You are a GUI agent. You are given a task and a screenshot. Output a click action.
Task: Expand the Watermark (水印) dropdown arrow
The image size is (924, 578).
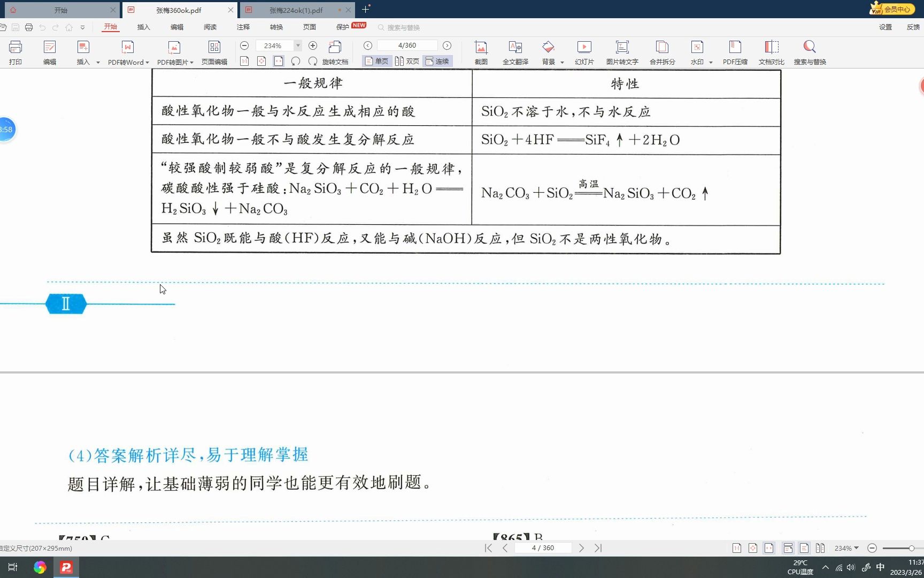coord(711,63)
